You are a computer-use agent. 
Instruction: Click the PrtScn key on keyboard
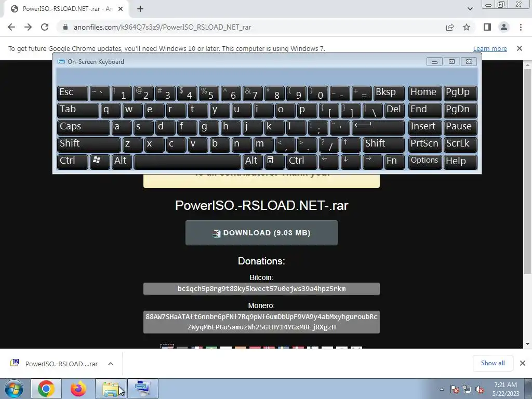425,144
